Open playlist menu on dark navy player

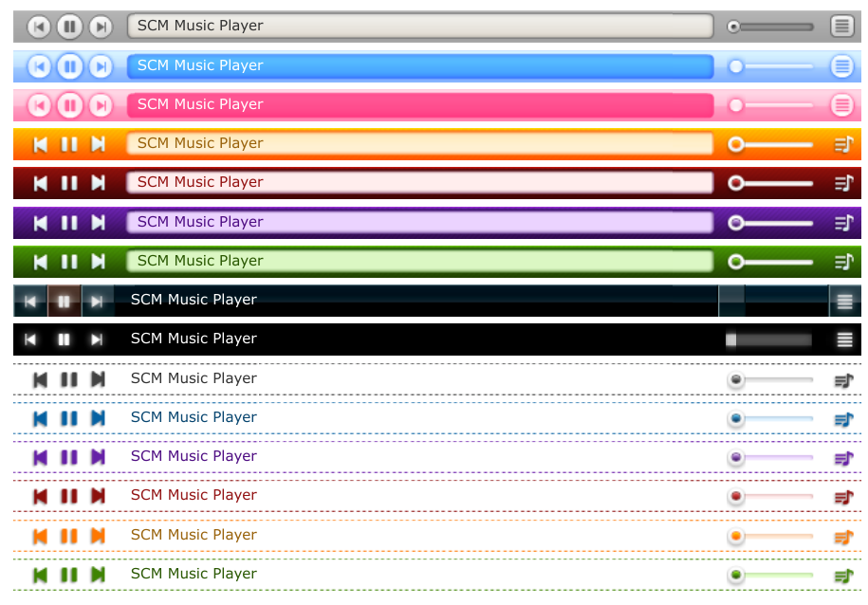tap(844, 302)
